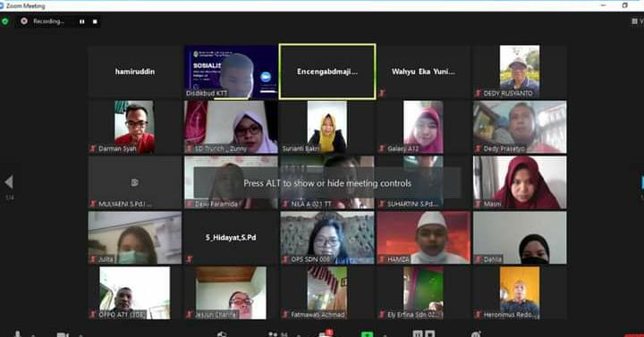Click muted mic icon beside OPPO A71
644x337 pixels.
[93, 315]
